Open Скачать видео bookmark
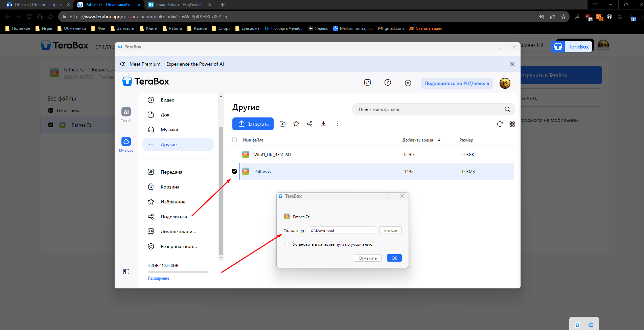Viewport: 644px width, 330px height. [x=425, y=28]
